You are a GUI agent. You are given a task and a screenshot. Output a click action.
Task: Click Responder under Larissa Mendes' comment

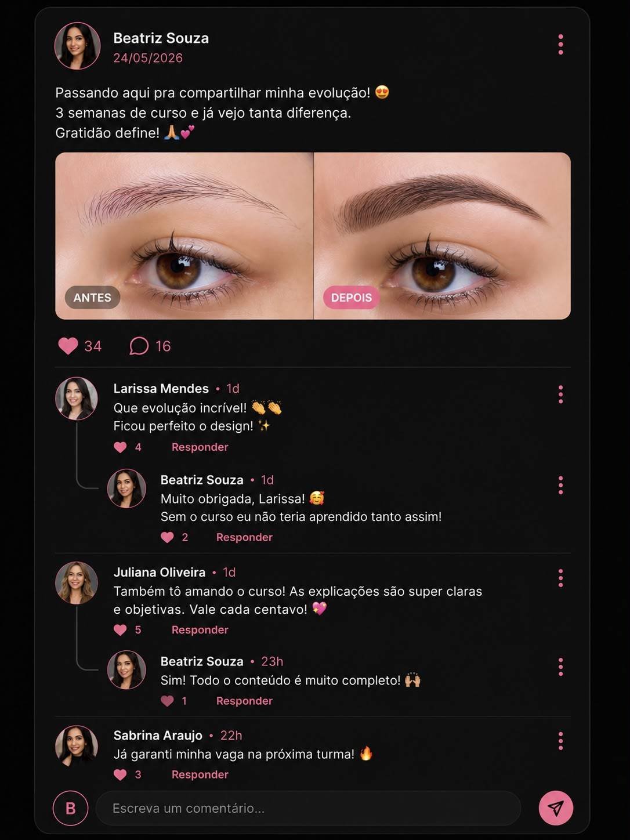pos(200,447)
